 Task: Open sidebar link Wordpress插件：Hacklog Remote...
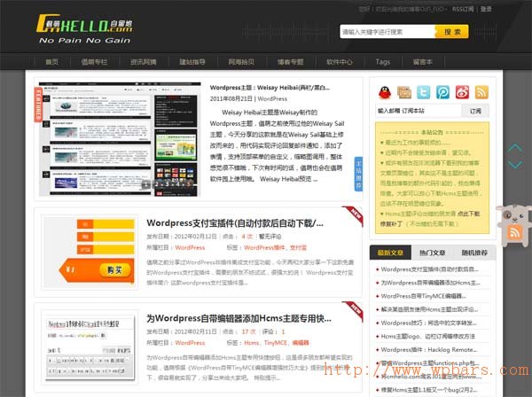(429, 349)
